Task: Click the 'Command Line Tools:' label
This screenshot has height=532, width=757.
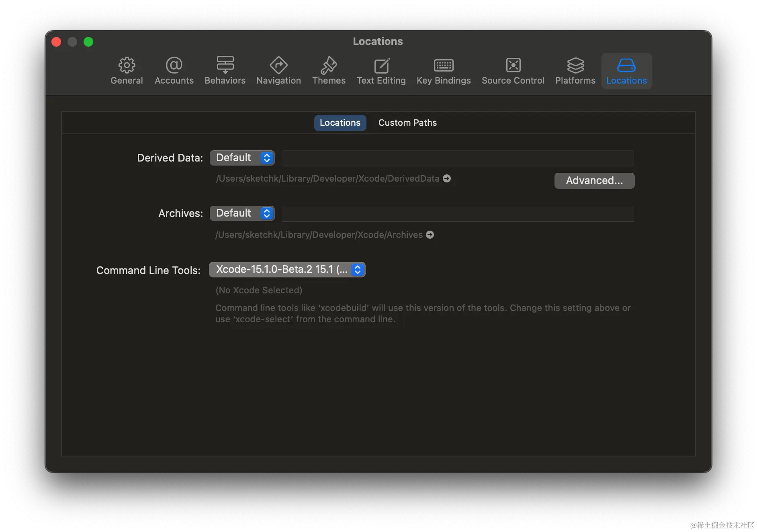Action: (x=148, y=270)
